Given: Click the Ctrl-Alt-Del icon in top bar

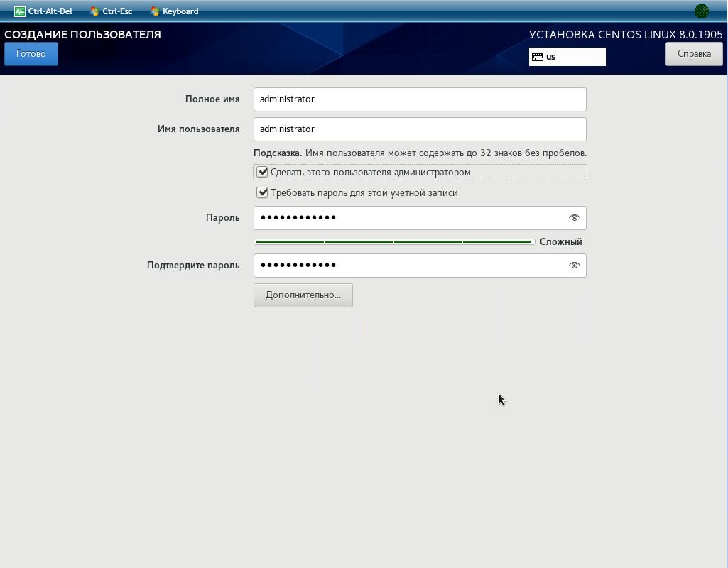Looking at the screenshot, I should 19,11.
